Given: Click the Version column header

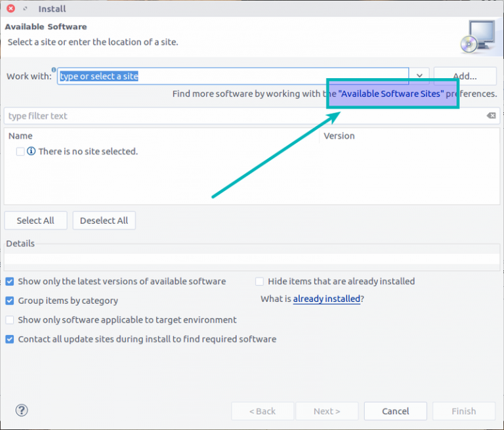Looking at the screenshot, I should click(339, 136).
